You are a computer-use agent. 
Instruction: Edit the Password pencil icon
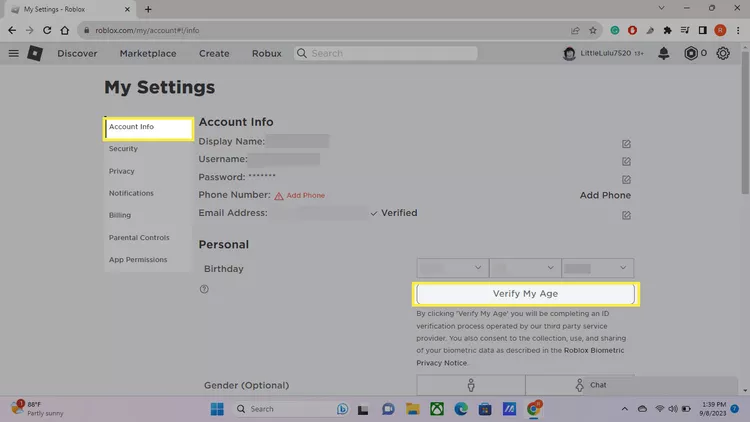pyautogui.click(x=626, y=179)
